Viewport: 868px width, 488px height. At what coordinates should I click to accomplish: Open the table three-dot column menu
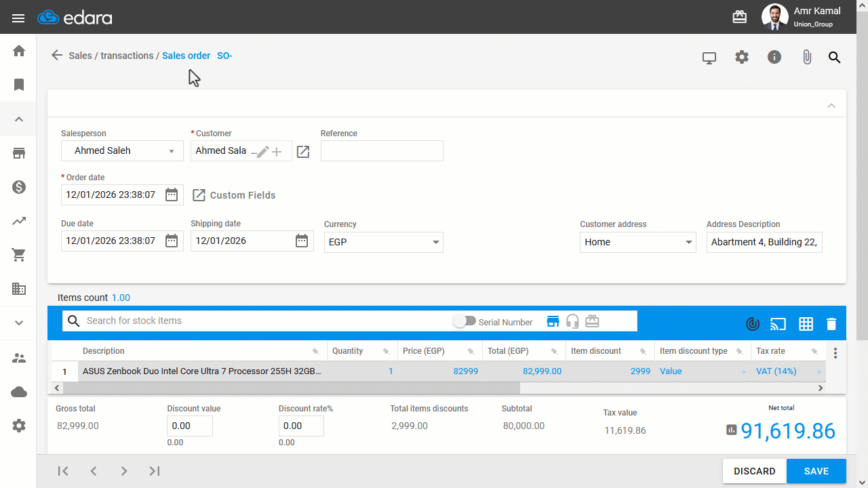coord(835,353)
